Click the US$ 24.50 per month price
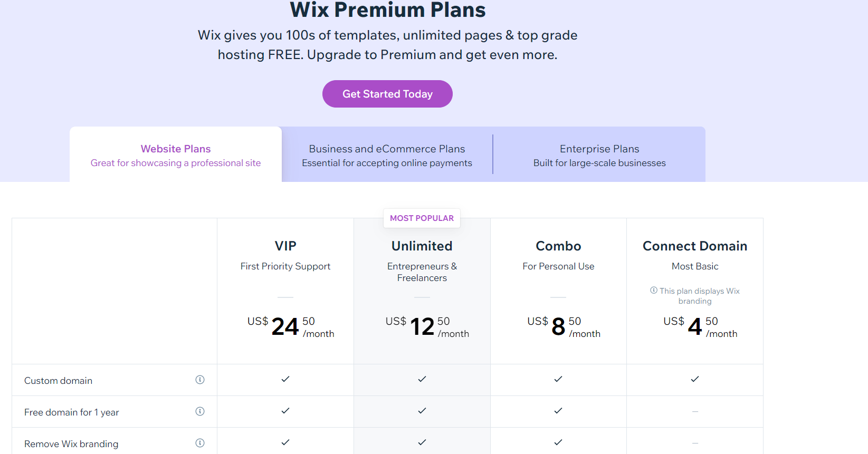Image resolution: width=868 pixels, height=454 pixels. [291, 326]
